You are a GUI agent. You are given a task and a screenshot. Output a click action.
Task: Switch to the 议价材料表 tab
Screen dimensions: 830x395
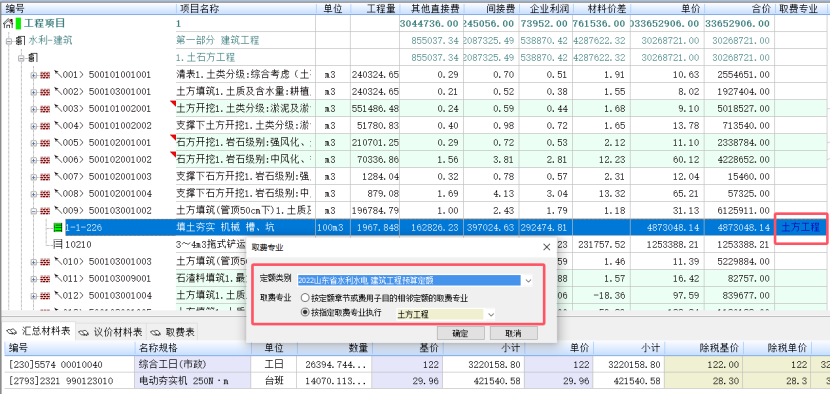111,332
